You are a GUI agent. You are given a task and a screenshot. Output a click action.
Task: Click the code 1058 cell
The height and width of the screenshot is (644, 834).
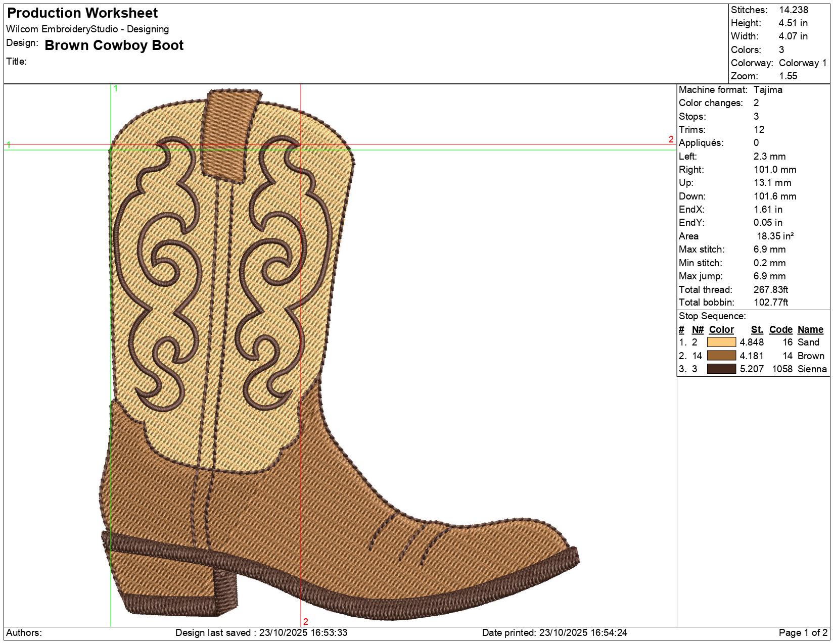click(x=782, y=369)
